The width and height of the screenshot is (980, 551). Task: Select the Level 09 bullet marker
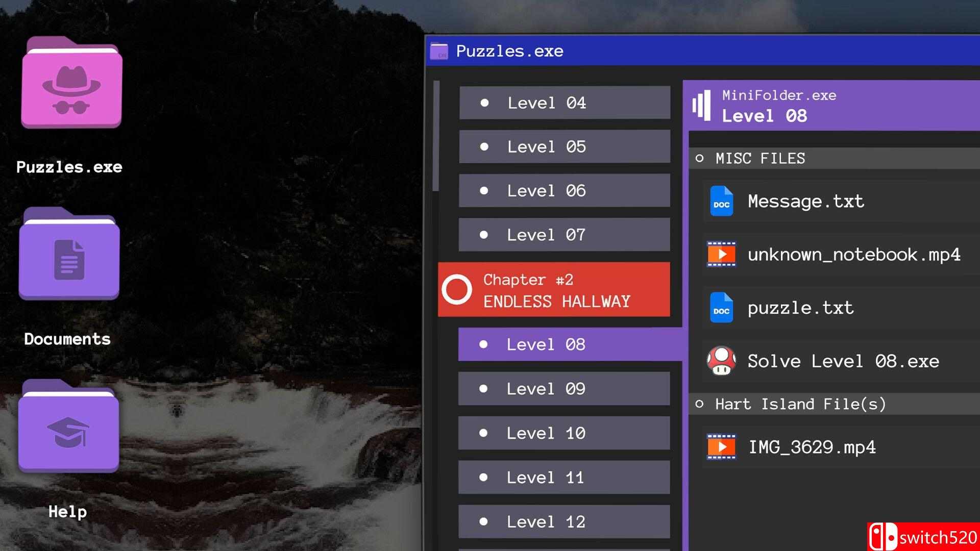pos(483,389)
